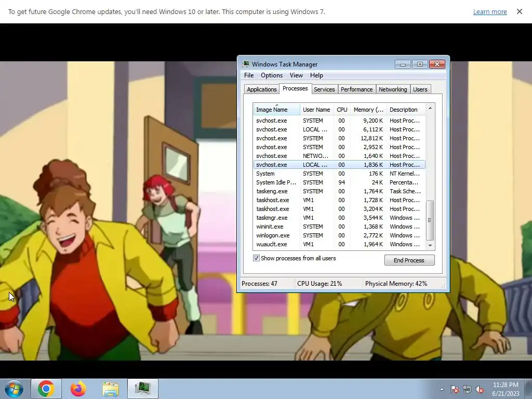Select highlighted svchost.exe 1,836 K row
The width and height of the screenshot is (532, 399).
pyautogui.click(x=339, y=165)
